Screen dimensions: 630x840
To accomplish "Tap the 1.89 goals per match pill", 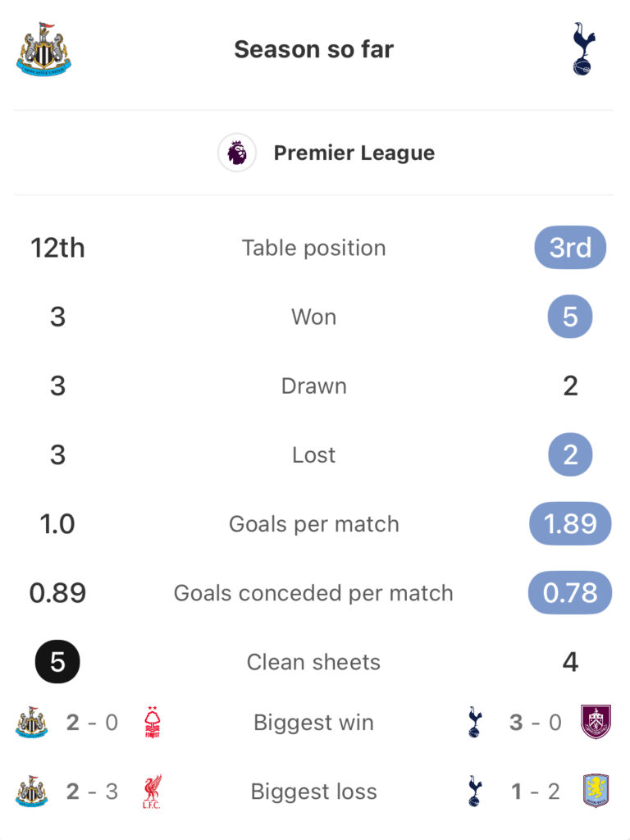I will 570,523.
